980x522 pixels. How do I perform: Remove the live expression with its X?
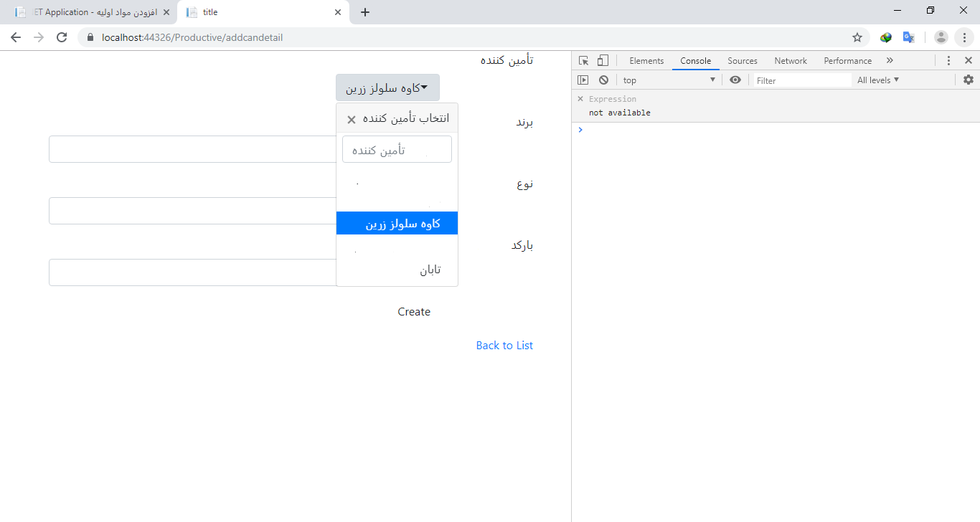tap(580, 99)
